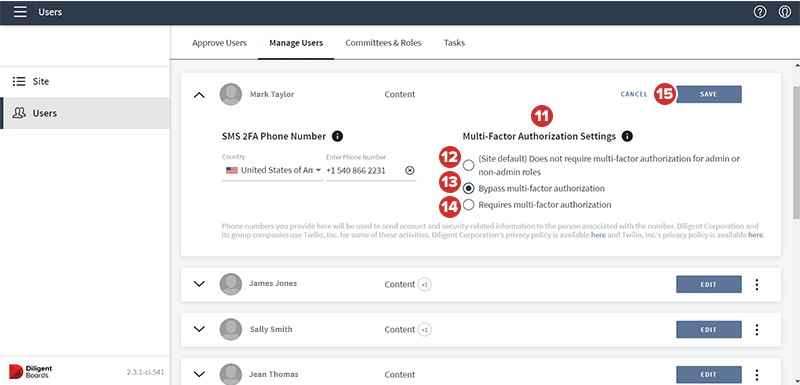Cancel editing Mark Taylor
The image size is (800, 385).
[x=634, y=94]
